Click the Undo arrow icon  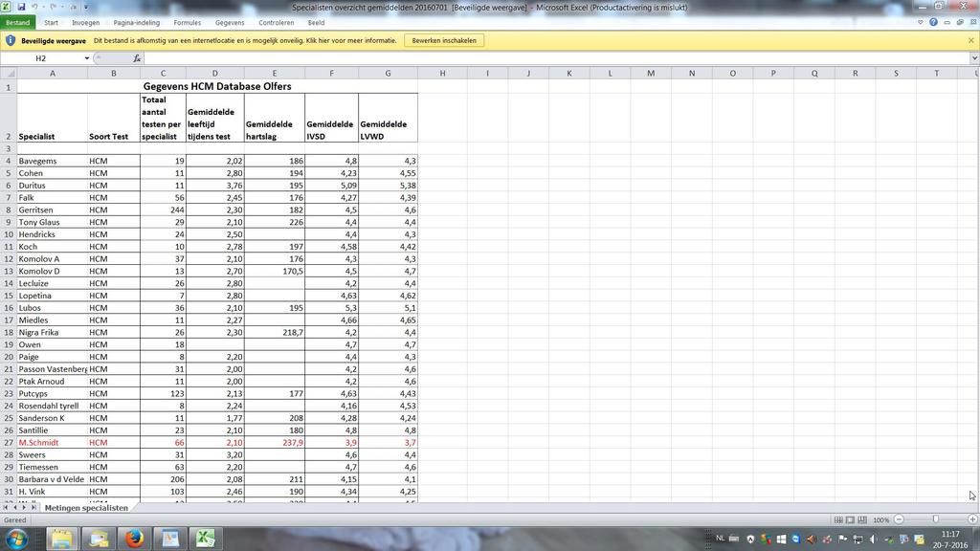[35, 7]
